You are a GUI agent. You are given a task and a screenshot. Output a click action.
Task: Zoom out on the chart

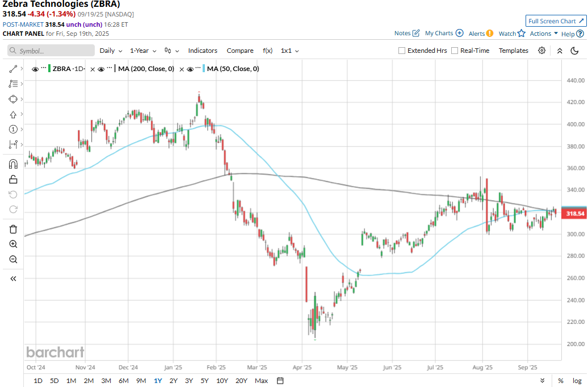pos(13,259)
